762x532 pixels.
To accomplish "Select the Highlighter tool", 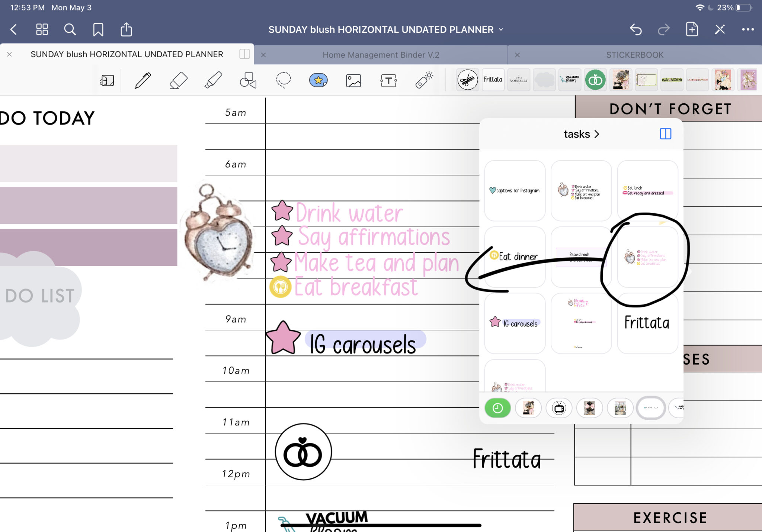I will click(212, 80).
